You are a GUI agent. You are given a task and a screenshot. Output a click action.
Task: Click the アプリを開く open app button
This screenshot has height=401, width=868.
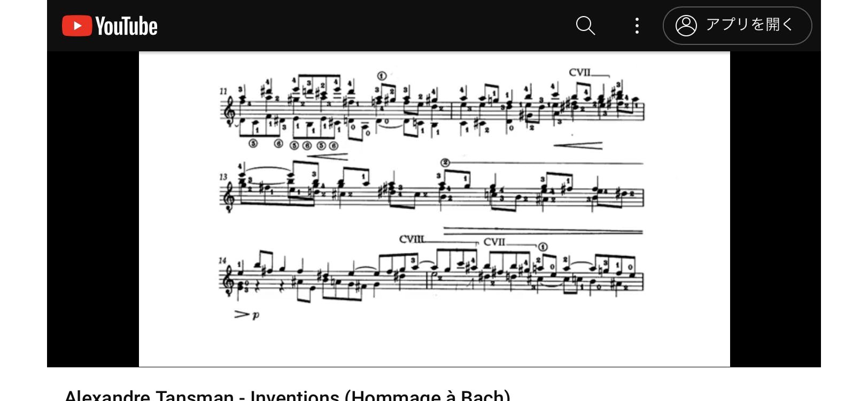[x=737, y=25]
